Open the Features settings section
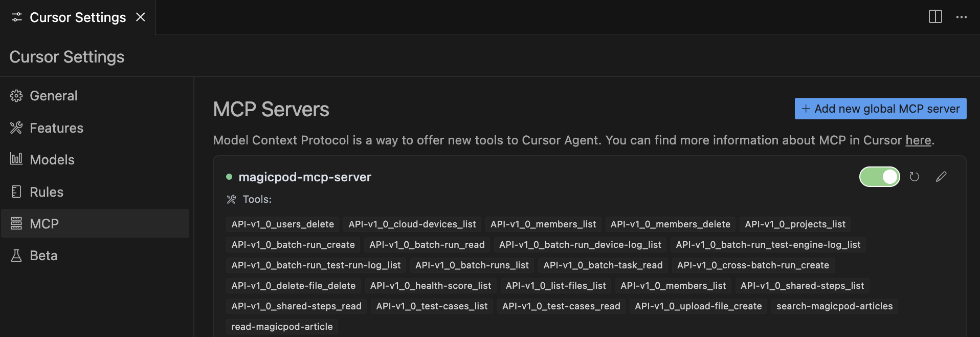 [95, 128]
